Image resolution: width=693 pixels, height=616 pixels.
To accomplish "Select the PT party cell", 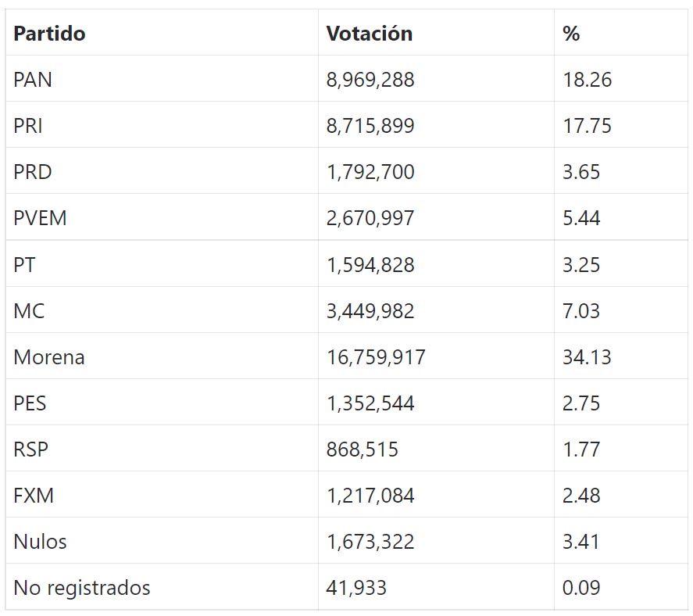I will tap(24, 265).
